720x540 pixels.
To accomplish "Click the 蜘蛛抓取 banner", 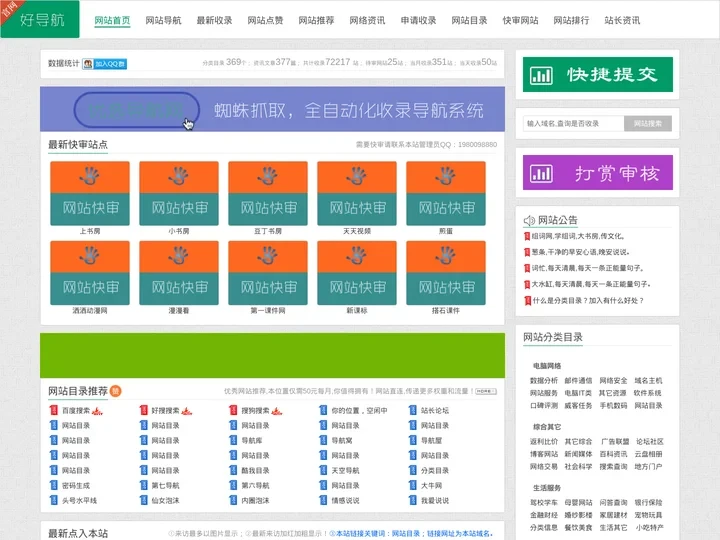I will click(272, 109).
